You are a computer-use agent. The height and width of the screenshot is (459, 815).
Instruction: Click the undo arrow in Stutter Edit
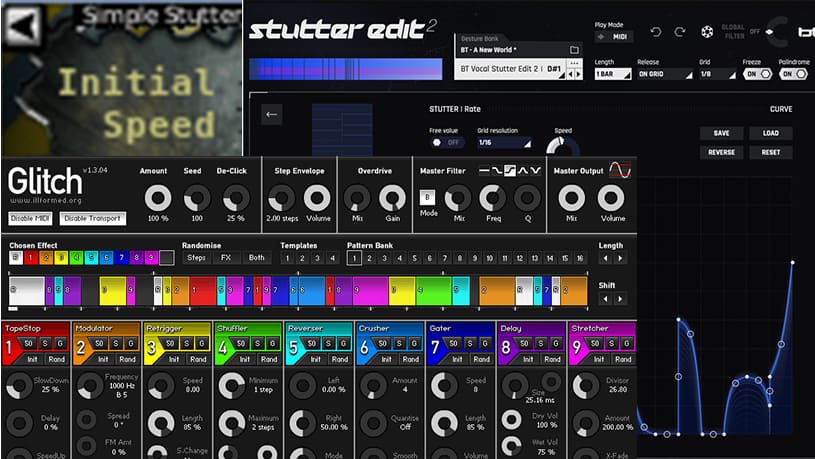656,32
